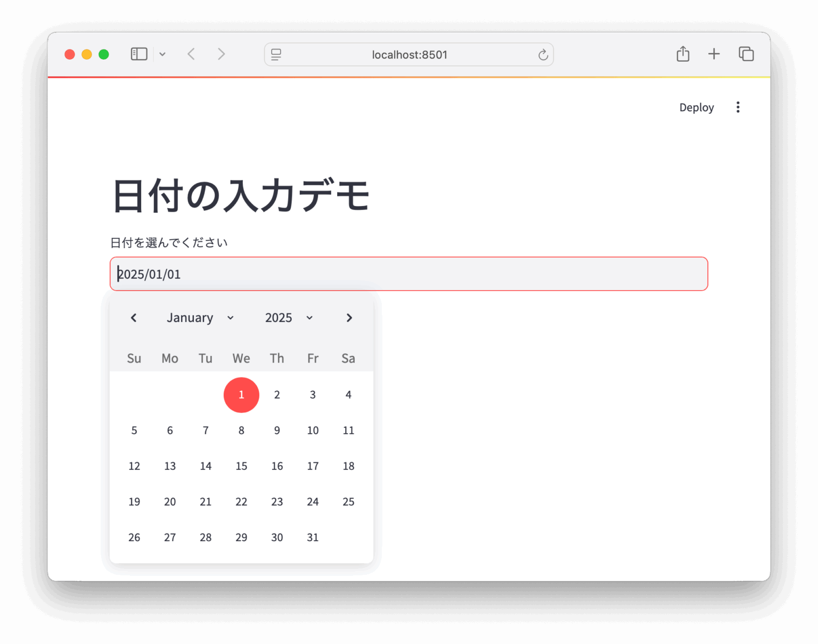Click the forward navigation arrow
This screenshot has height=644, width=818.
click(x=222, y=54)
